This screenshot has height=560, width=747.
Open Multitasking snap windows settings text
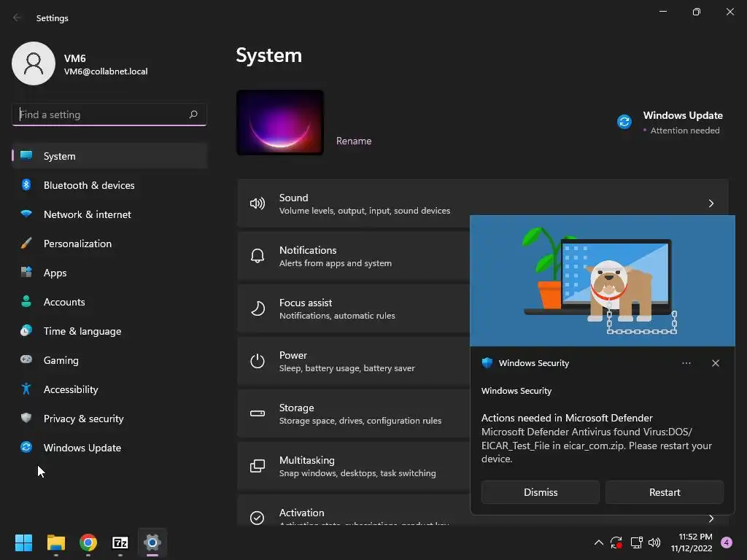click(x=357, y=473)
